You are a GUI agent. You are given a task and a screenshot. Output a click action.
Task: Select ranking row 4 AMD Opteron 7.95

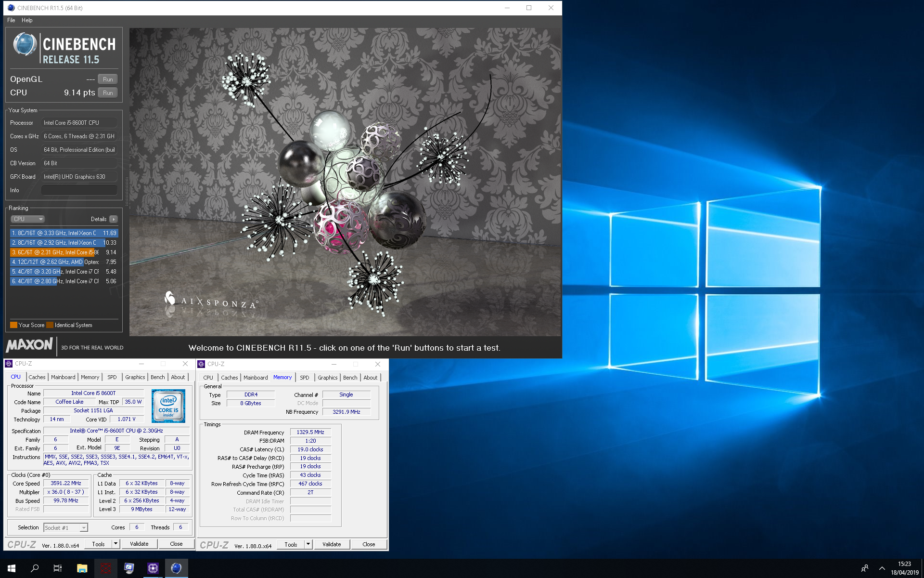click(x=64, y=262)
